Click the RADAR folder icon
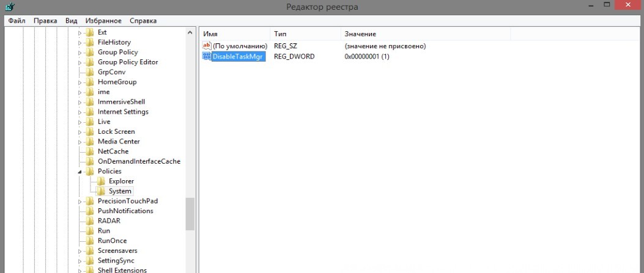This screenshot has height=273, width=644. [x=90, y=220]
